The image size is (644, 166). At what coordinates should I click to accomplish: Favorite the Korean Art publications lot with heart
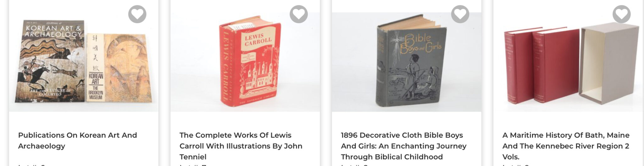click(x=137, y=14)
